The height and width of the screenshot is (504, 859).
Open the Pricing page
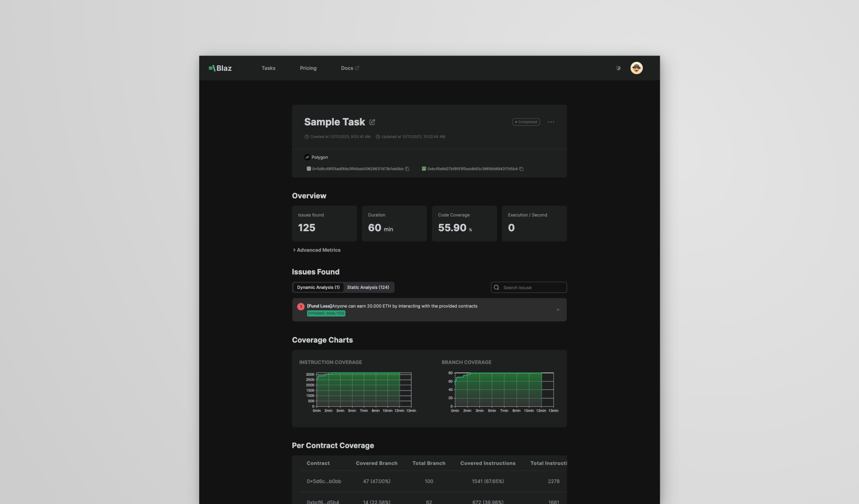click(x=308, y=68)
